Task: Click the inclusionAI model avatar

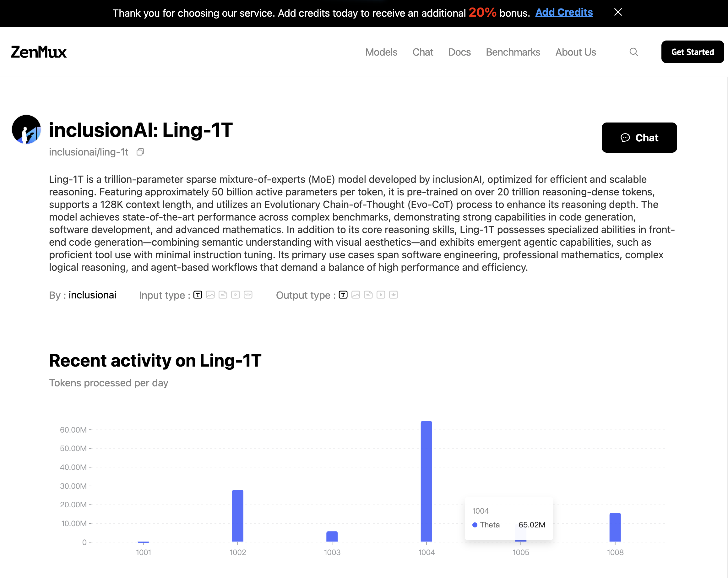Action: click(26, 129)
